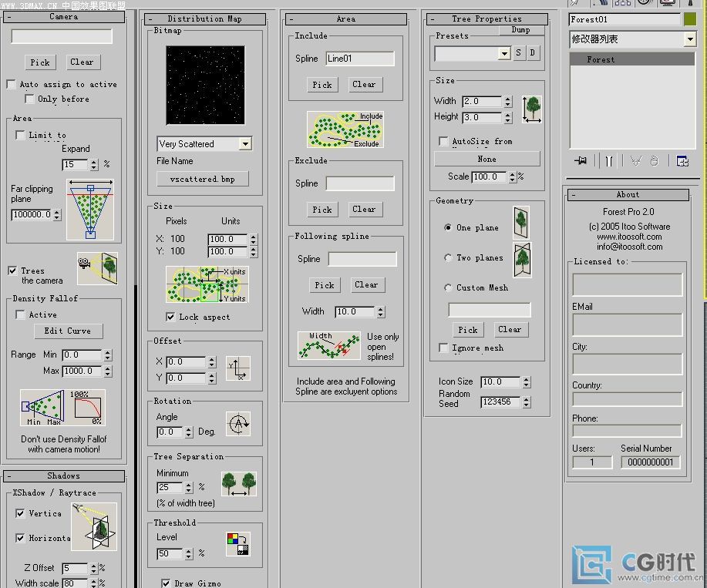Collapse the Distribution Map rollout
Image resolution: width=707 pixels, height=588 pixels.
click(x=205, y=19)
